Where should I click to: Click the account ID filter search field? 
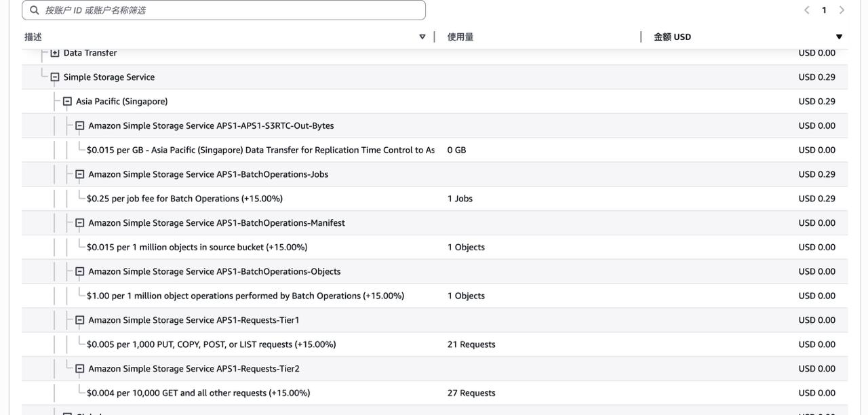(x=224, y=10)
